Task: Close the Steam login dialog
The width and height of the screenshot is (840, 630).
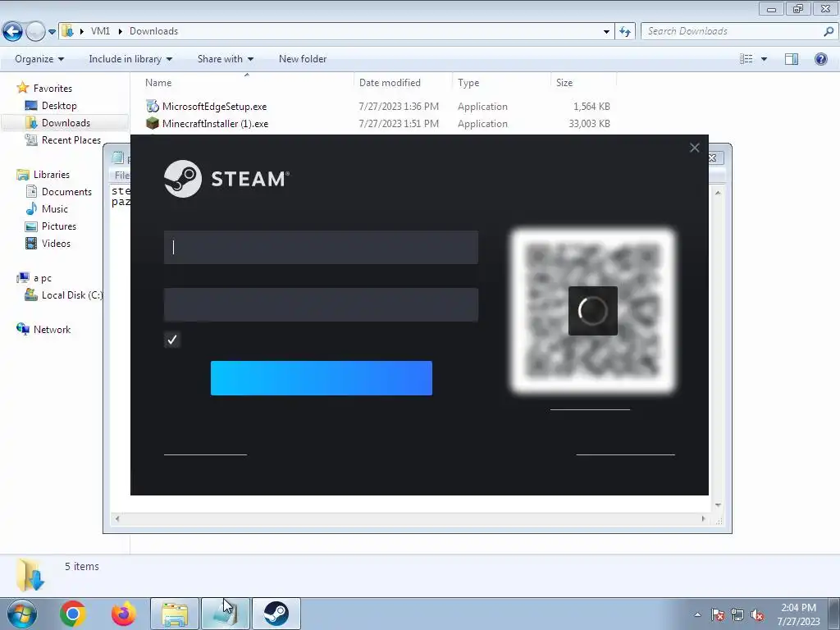Action: pos(694,148)
